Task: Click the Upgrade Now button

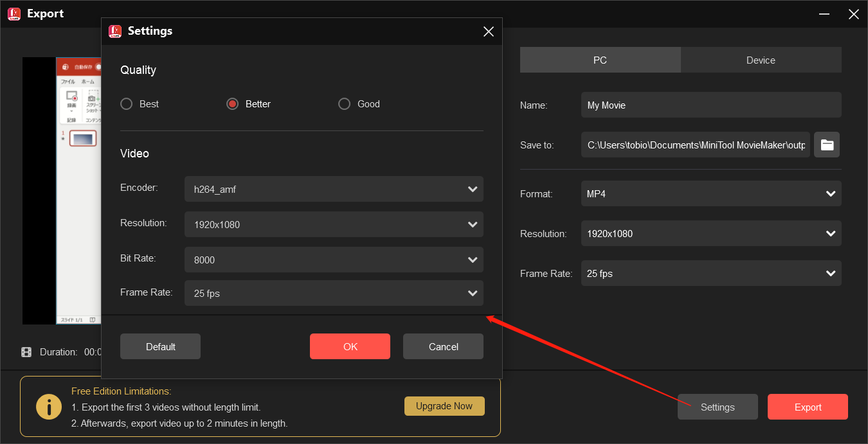Action: (444, 405)
